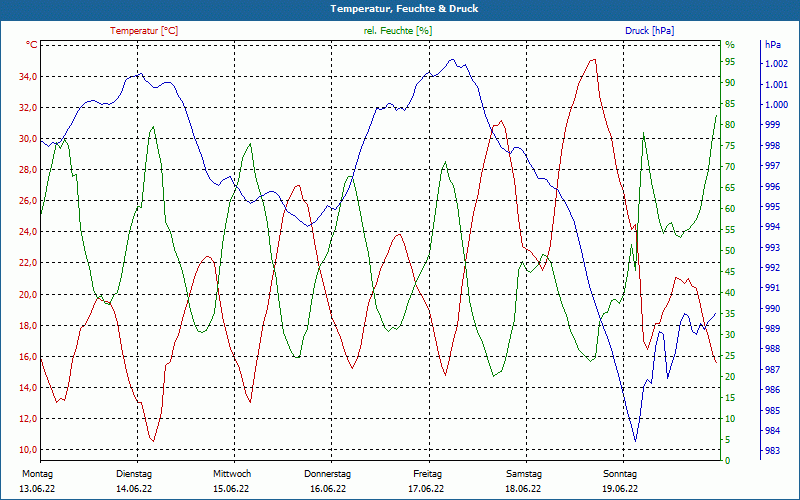This screenshot has height=500, width=800.
Task: Click the '1.002' pressure axis value
Action: click(777, 64)
